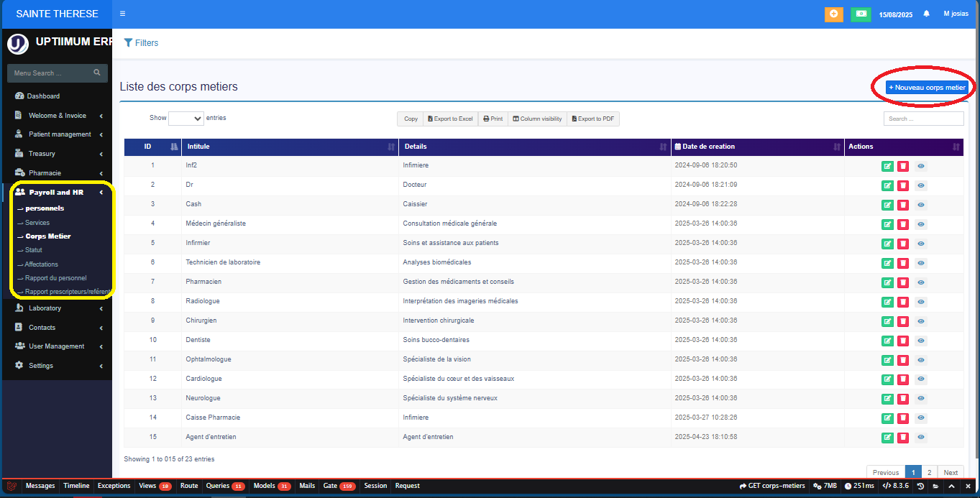Open the notifications bell
The width and height of the screenshot is (980, 498).
pos(926,14)
